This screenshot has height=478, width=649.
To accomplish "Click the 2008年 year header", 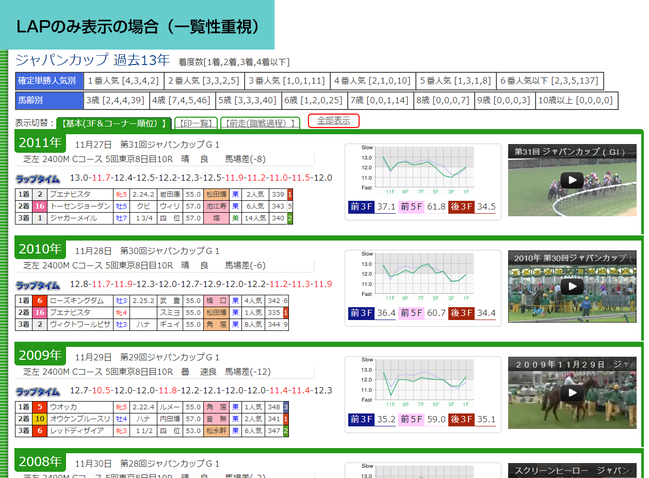I will 40,462.
